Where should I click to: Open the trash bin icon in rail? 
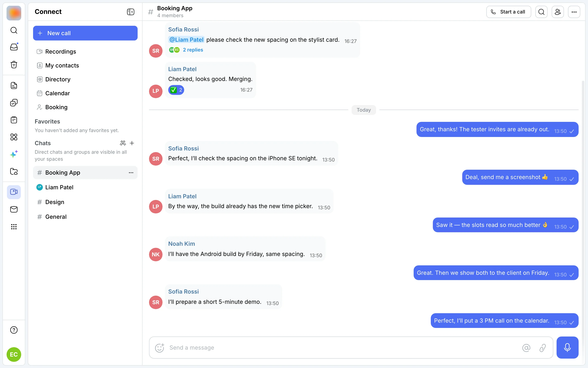[x=14, y=64]
